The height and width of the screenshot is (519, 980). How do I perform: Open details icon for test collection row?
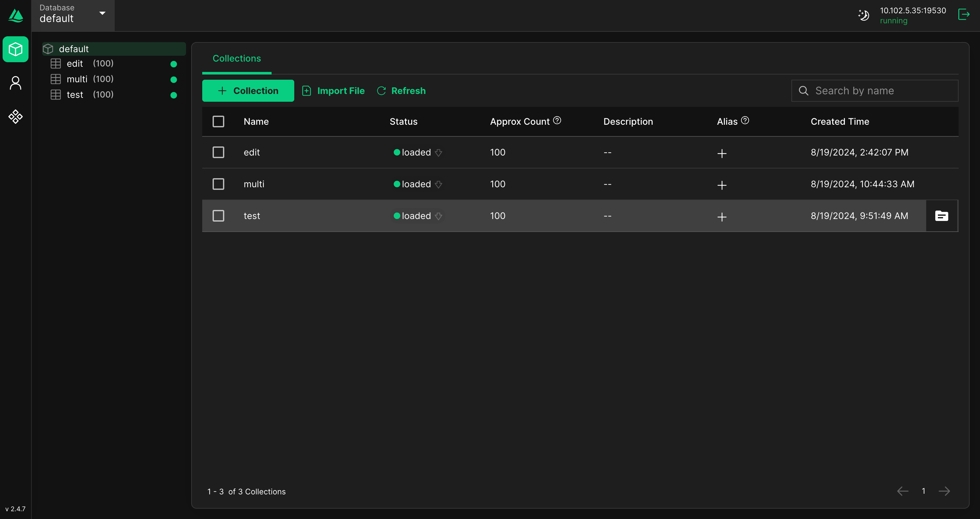(x=941, y=216)
